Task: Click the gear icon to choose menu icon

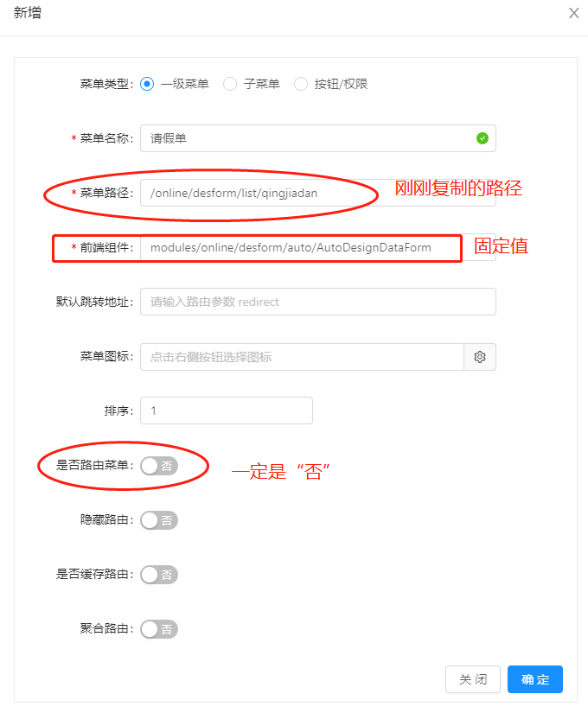Action: tap(480, 357)
